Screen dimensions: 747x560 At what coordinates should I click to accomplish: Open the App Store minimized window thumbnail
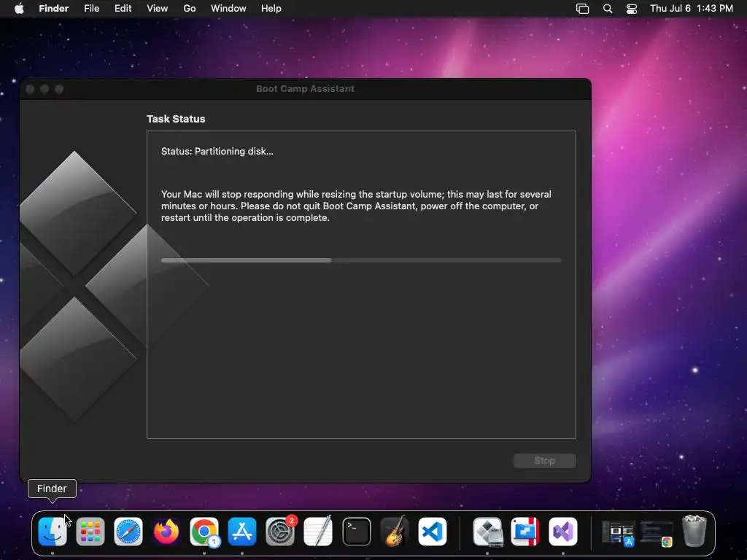[619, 533]
